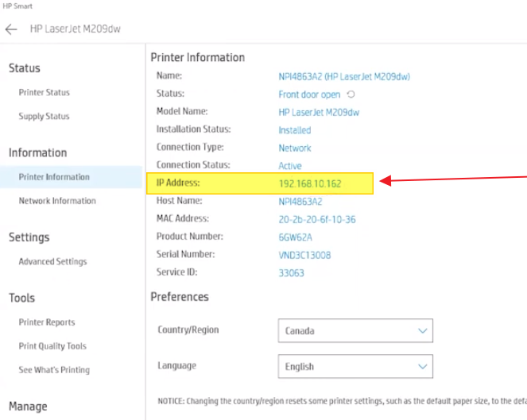Click the country/region NOTICE text

342,401
